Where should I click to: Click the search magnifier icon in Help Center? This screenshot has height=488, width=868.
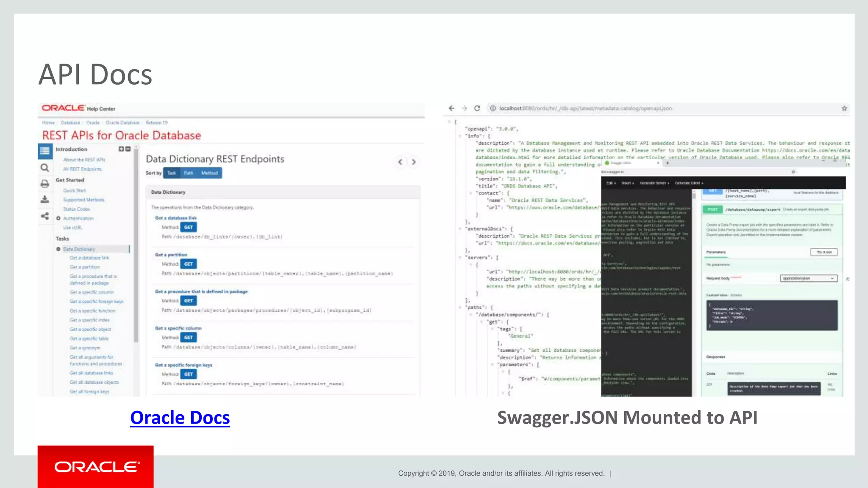tap(45, 168)
